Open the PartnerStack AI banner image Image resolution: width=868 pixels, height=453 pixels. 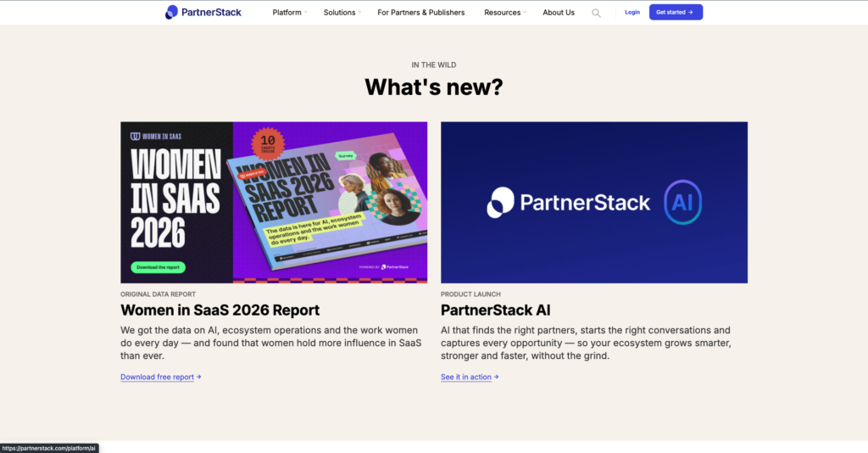[594, 203]
